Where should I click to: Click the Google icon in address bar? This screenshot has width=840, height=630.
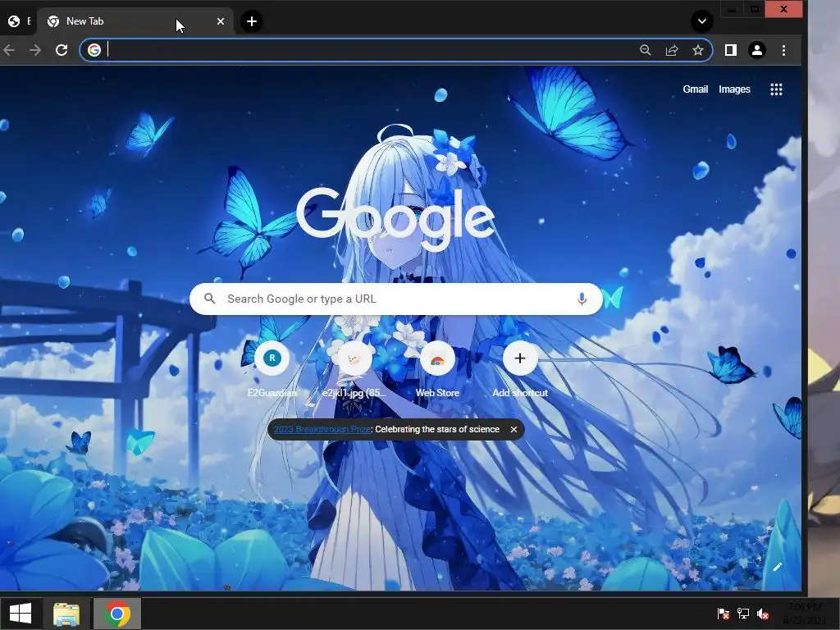(x=94, y=50)
